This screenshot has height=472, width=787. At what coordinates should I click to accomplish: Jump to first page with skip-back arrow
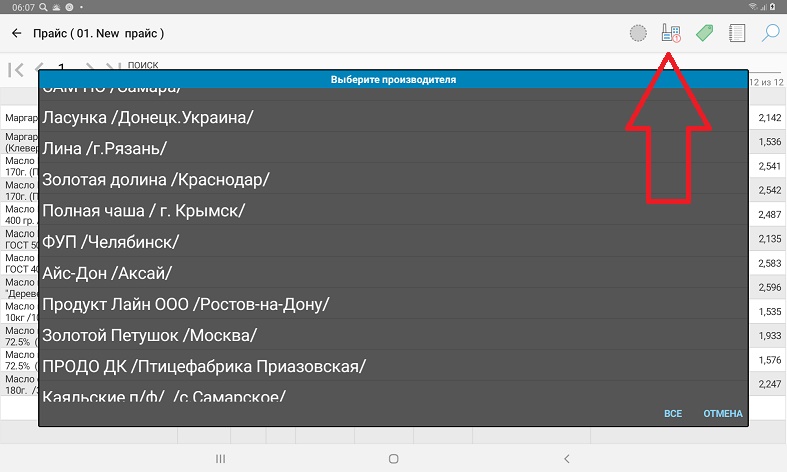pyautogui.click(x=16, y=69)
